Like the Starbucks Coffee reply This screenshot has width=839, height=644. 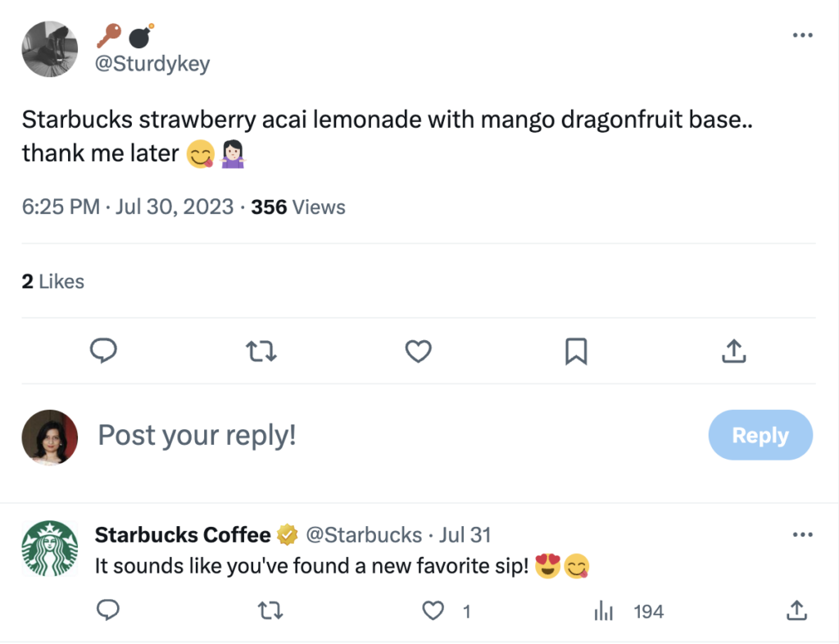coord(434,610)
